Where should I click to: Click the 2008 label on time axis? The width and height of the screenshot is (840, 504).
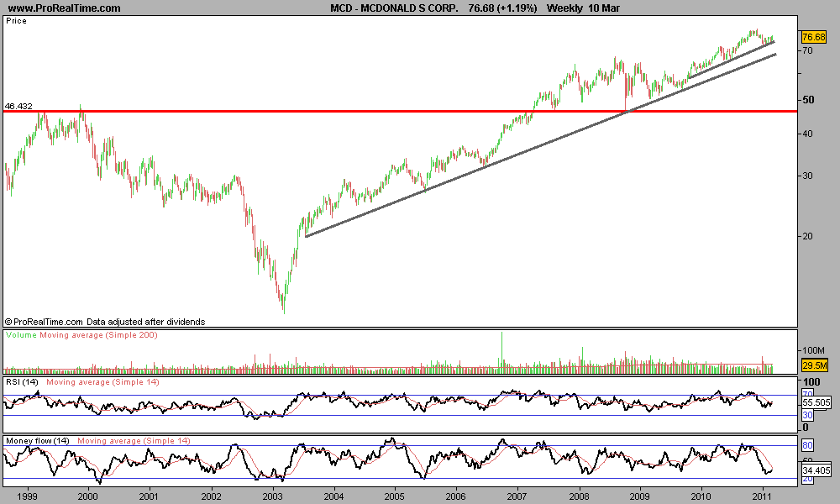click(579, 496)
